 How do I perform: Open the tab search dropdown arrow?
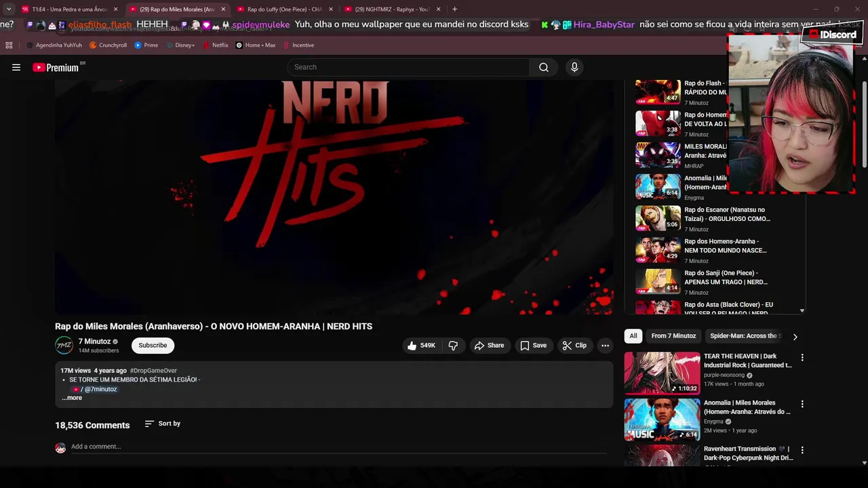point(8,9)
